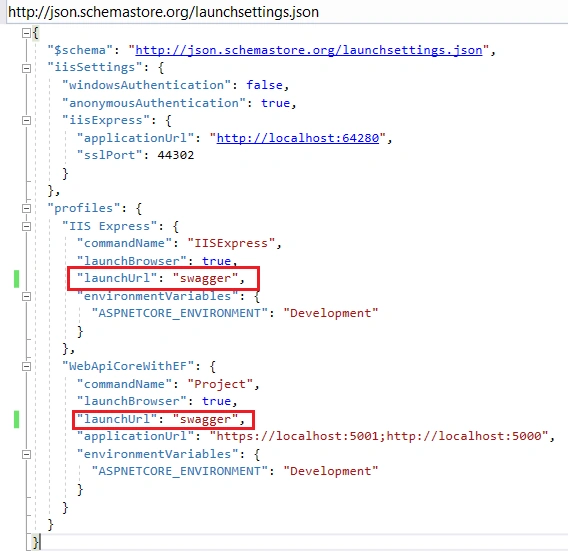This screenshot has width=568, height=559.
Task: Click the sslPort value 44302
Action: 176,155
